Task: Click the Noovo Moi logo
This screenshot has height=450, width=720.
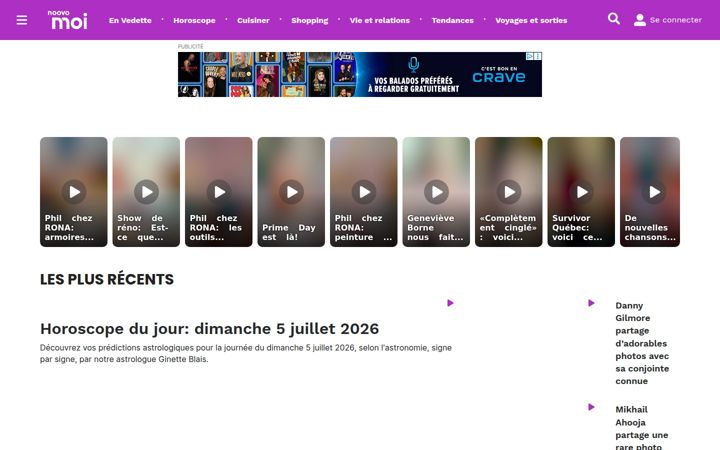Action: point(68,20)
